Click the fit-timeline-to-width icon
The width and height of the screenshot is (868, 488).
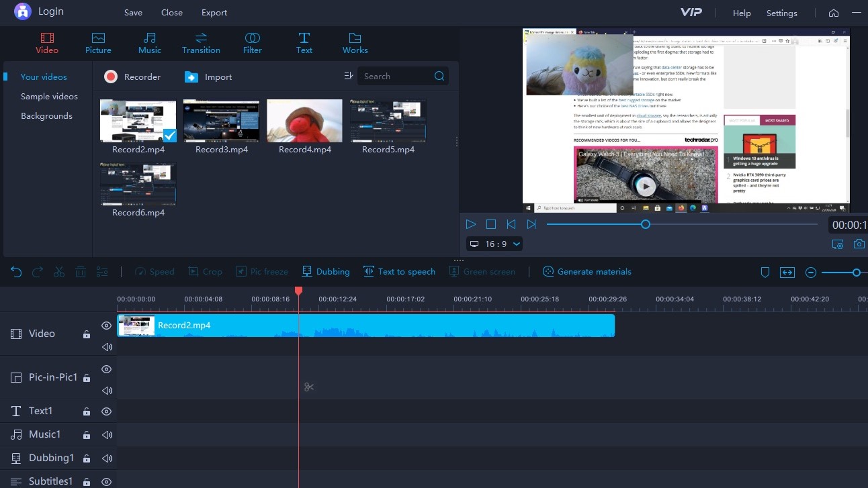pyautogui.click(x=787, y=273)
